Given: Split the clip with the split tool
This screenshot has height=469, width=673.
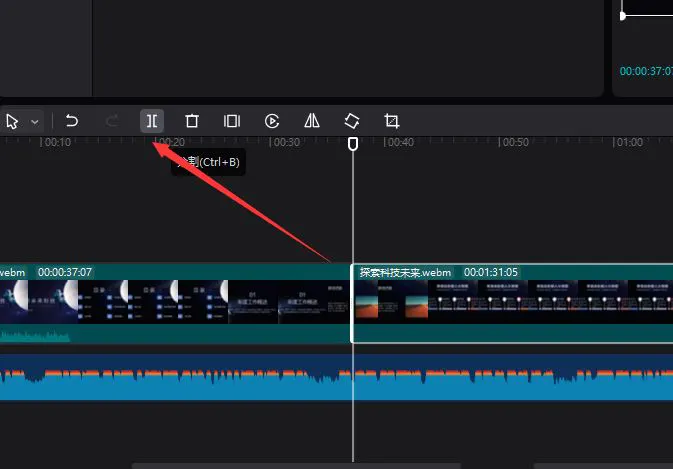Looking at the screenshot, I should [152, 121].
